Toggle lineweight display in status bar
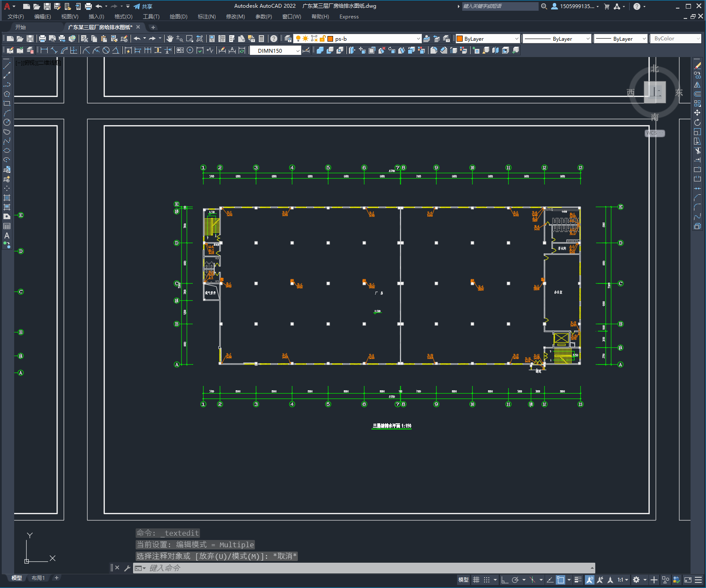706x588 pixels. [x=578, y=580]
